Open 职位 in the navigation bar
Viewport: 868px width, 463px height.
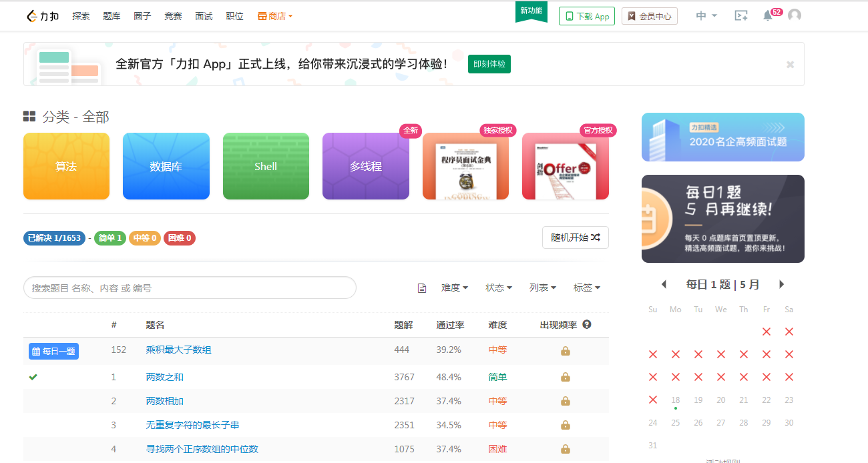coord(234,16)
